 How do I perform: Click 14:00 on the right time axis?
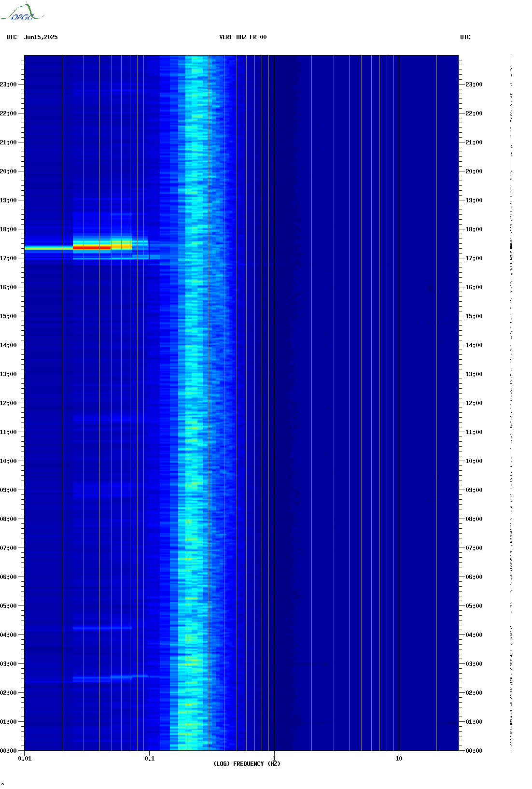[x=474, y=345]
